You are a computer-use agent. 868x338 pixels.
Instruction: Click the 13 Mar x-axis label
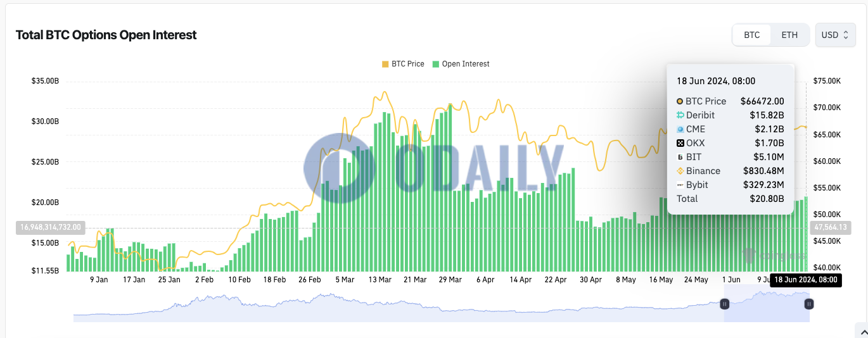click(x=381, y=279)
